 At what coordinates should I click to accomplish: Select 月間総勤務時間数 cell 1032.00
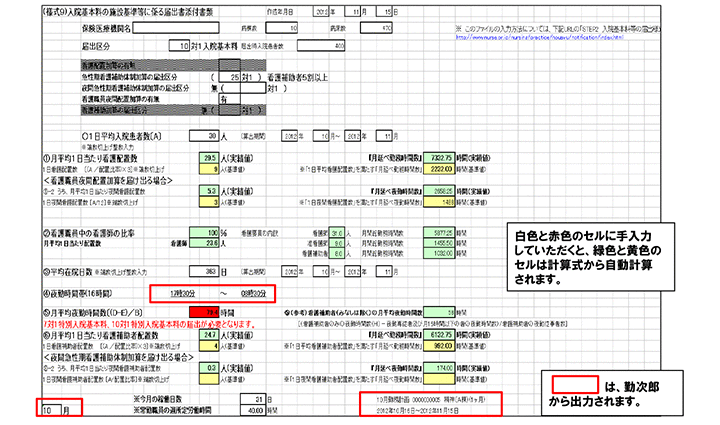click(439, 253)
